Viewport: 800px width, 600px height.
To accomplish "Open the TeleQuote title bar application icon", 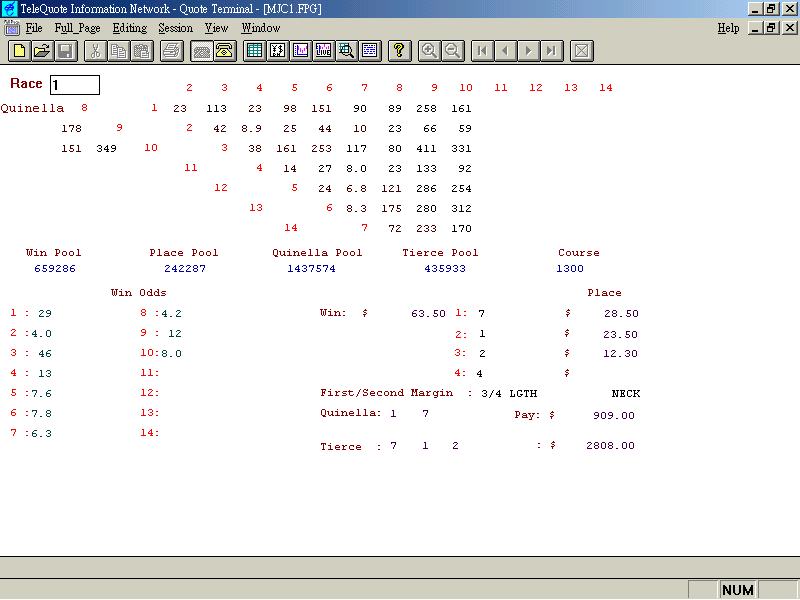I will tap(9, 9).
